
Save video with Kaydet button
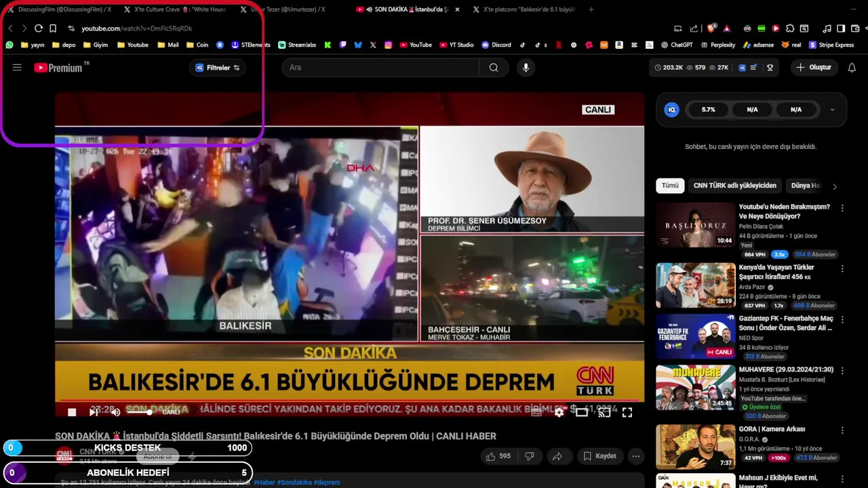(x=599, y=456)
